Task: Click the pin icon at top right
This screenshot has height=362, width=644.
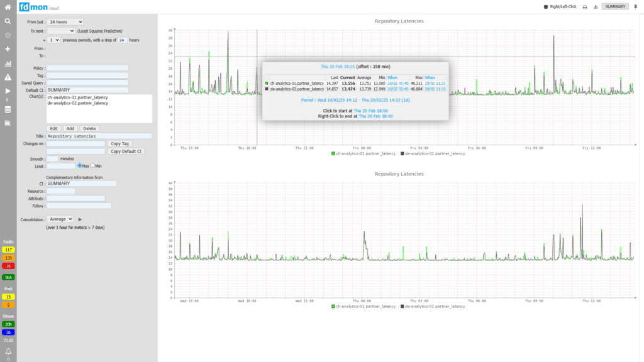Action: [x=635, y=6]
